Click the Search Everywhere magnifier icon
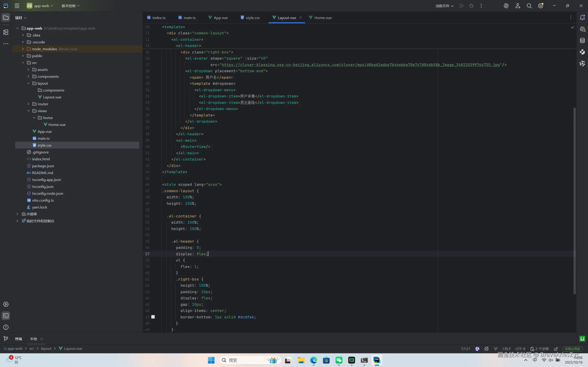This screenshot has width=588, height=367. (x=529, y=6)
